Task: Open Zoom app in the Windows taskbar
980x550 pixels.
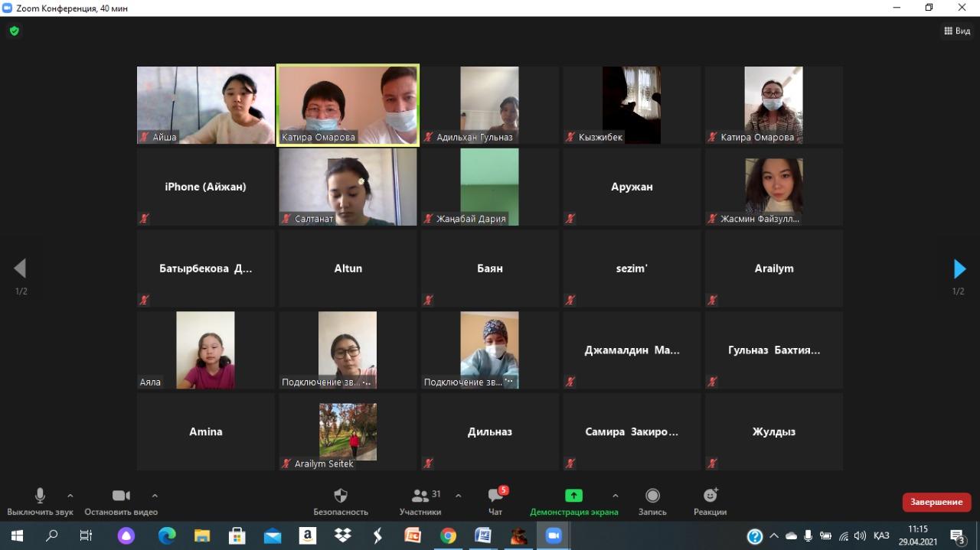Action: [x=553, y=536]
